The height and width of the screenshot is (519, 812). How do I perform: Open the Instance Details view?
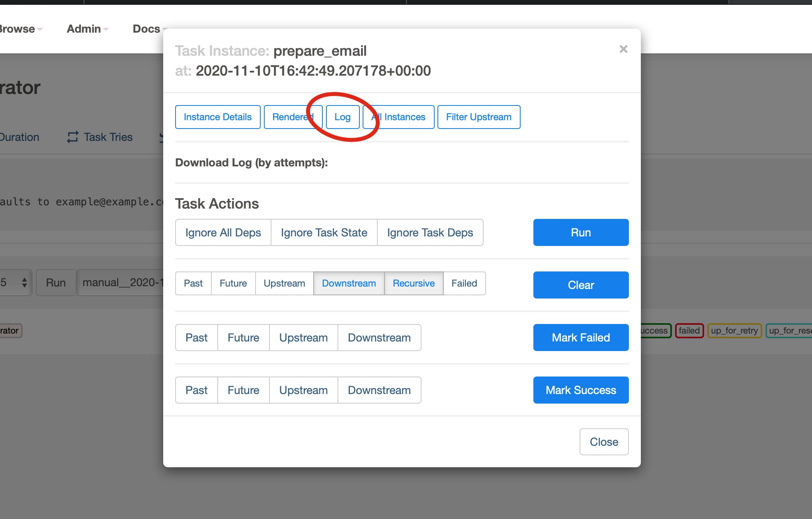pyautogui.click(x=218, y=117)
